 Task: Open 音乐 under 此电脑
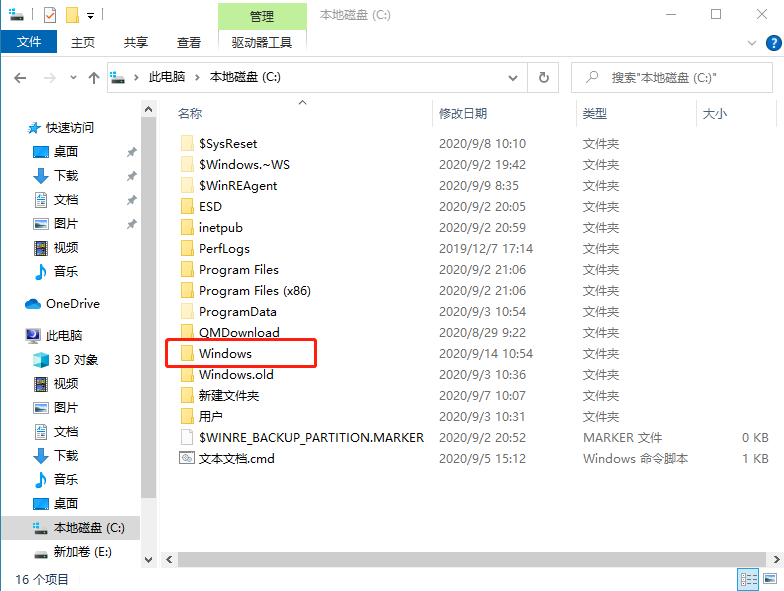(x=66, y=480)
